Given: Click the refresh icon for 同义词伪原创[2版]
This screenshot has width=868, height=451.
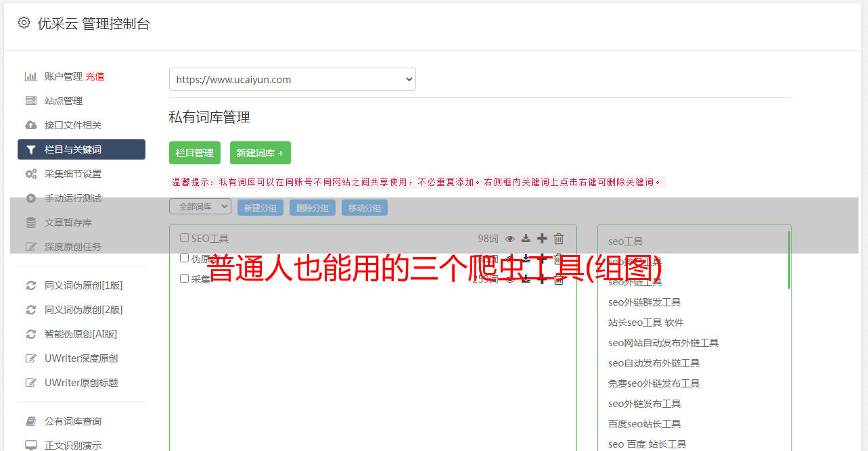Looking at the screenshot, I should point(30,310).
